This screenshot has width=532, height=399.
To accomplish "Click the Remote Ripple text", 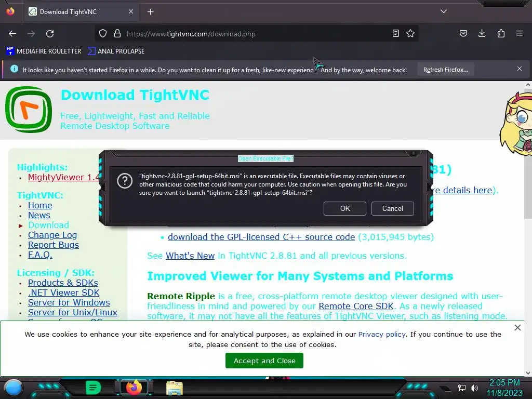I will point(181,296).
